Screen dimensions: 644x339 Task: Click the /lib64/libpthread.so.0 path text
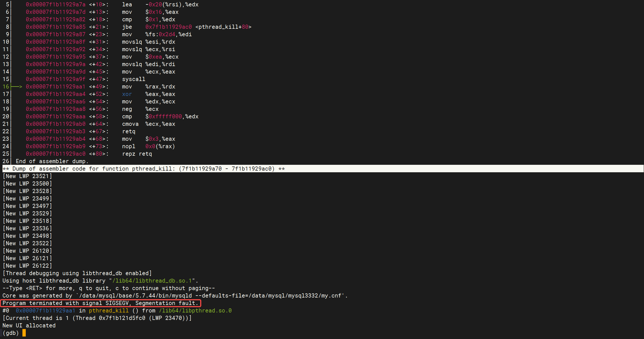pos(195,311)
